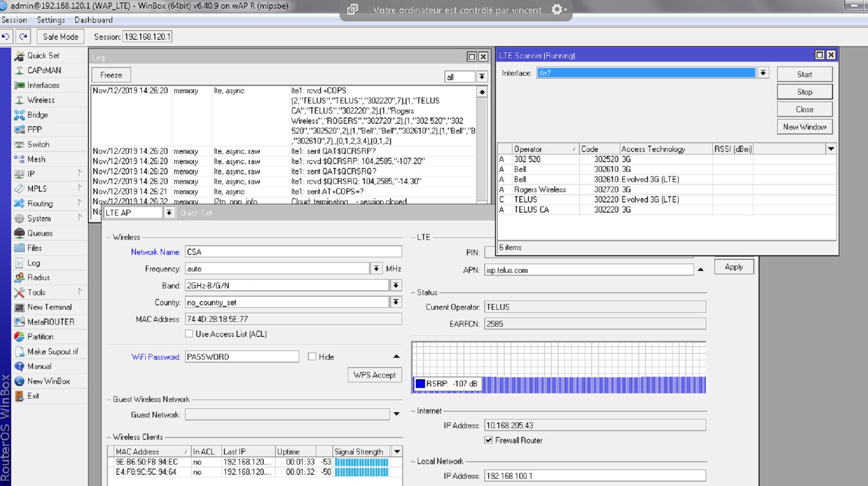
Task: Open the log topic filter dropdown
Action: (x=481, y=77)
